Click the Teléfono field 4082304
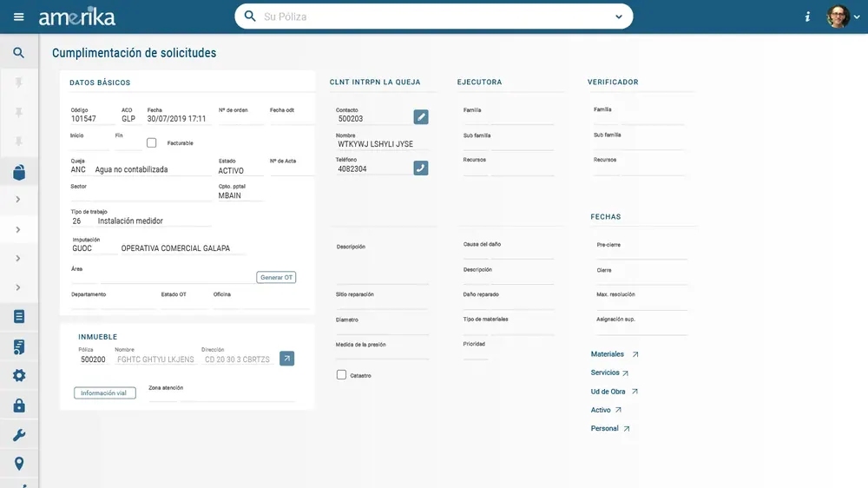The width and height of the screenshot is (868, 488). pyautogui.click(x=373, y=169)
